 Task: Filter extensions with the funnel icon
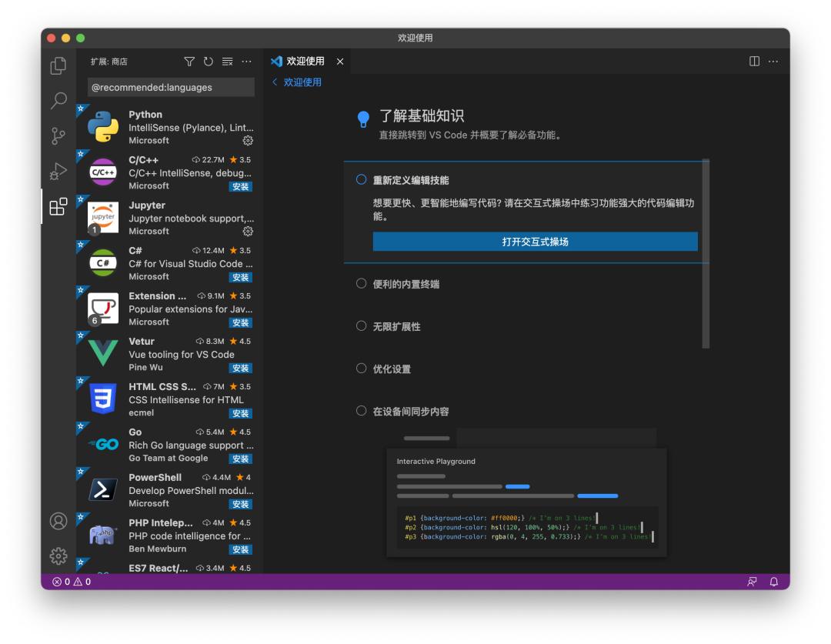189,62
